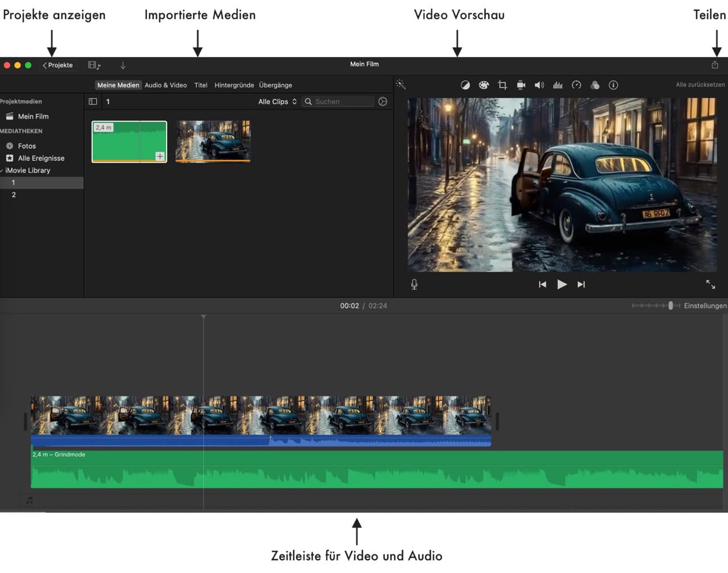Click Alle zurücksetzen
Viewport: 728px width, 573px height.
pyautogui.click(x=701, y=84)
